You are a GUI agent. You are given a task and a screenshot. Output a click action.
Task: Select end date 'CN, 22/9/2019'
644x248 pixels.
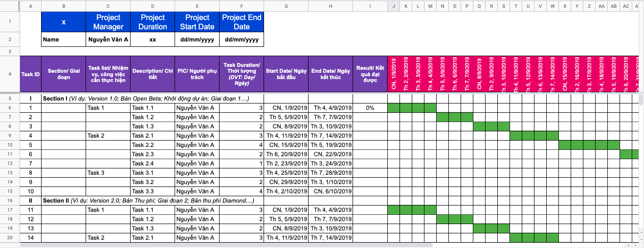331,154
